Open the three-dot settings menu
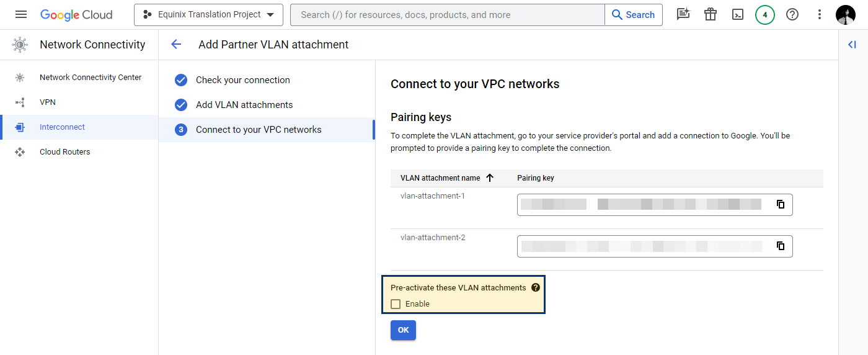 point(820,14)
